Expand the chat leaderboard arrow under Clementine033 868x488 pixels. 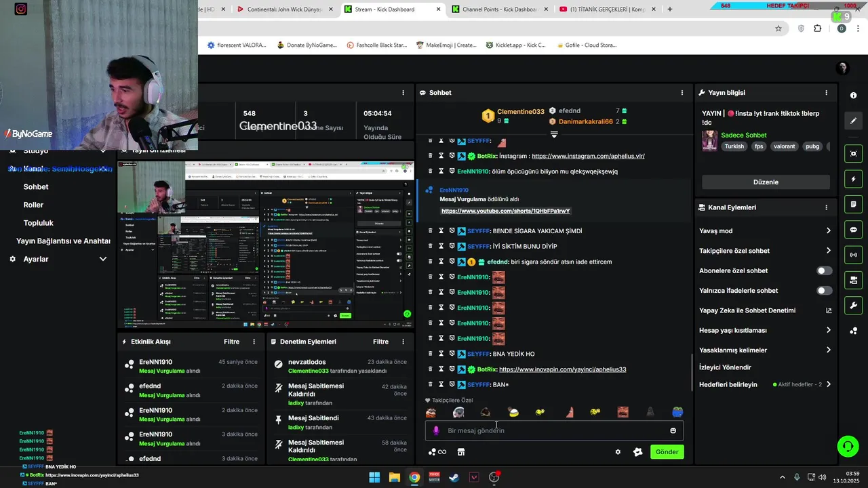554,134
